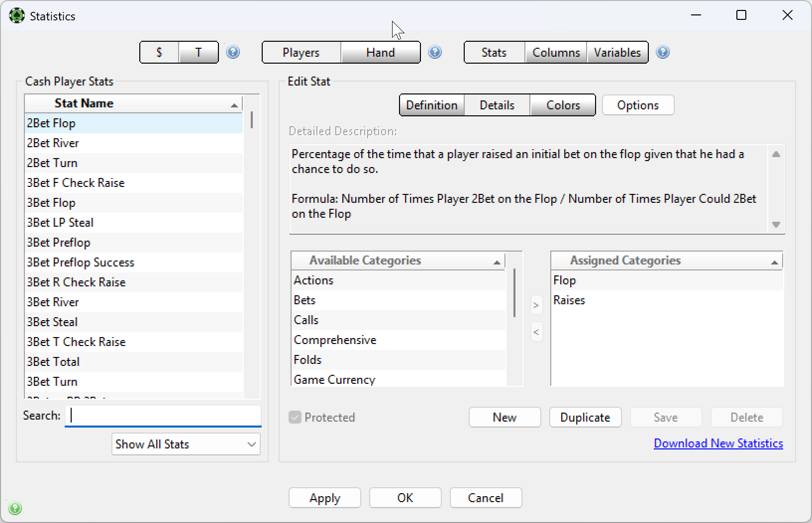
Task: Click the Cancel button
Action: coord(486,498)
